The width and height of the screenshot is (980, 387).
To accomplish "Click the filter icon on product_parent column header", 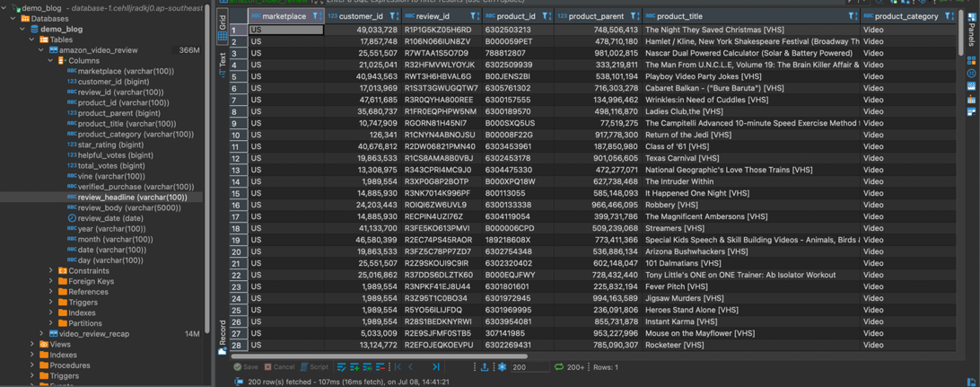I will [x=634, y=16].
